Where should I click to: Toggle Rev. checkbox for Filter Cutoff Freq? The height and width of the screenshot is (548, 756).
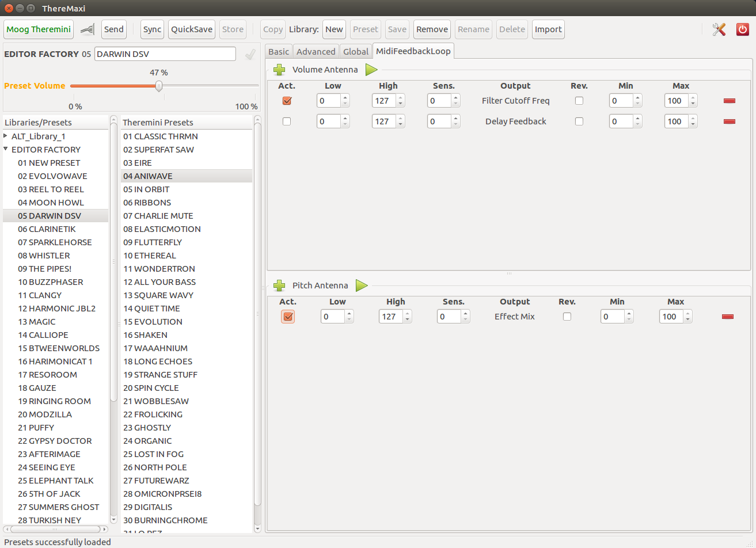pyautogui.click(x=579, y=101)
